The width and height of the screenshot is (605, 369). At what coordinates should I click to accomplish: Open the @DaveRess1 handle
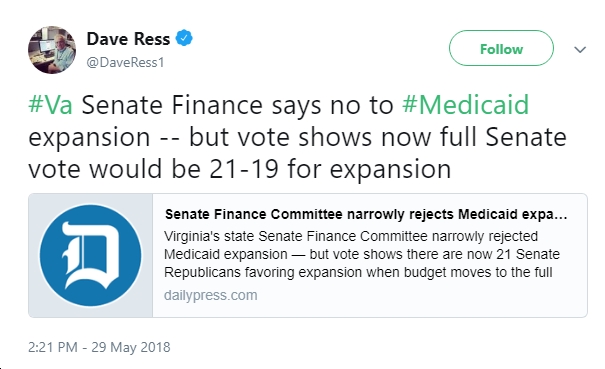pos(125,63)
